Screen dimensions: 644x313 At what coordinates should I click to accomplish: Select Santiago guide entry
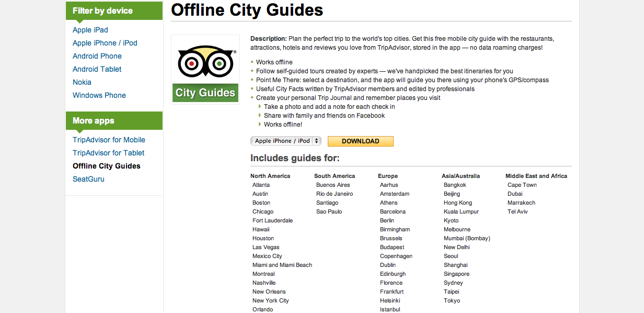[x=327, y=203]
